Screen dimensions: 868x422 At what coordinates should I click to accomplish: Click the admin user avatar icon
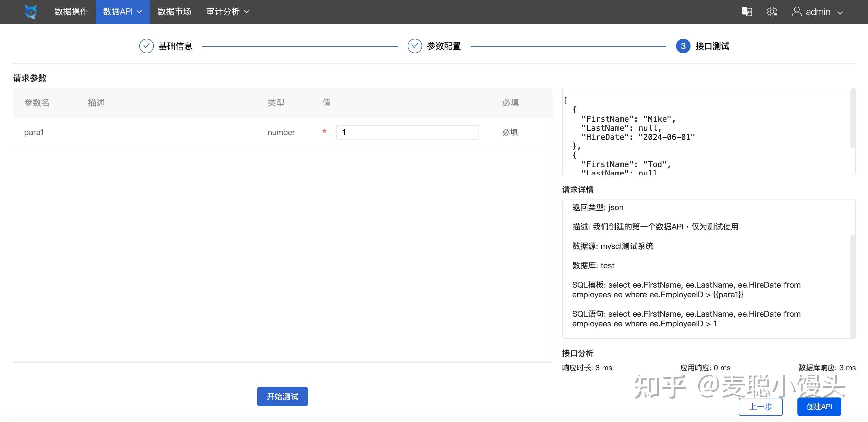(797, 12)
